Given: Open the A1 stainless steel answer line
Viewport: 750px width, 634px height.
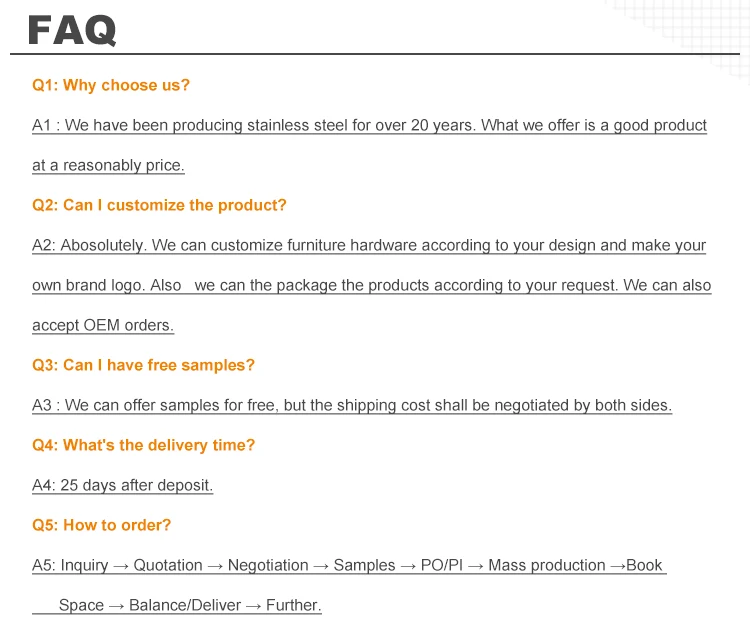Looking at the screenshot, I should tap(369, 125).
